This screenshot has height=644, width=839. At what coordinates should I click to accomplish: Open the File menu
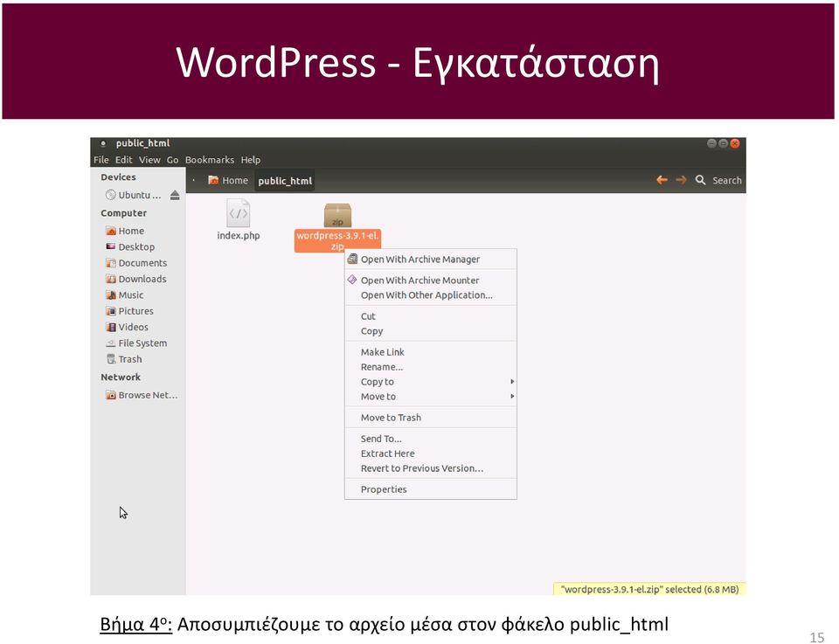101,160
